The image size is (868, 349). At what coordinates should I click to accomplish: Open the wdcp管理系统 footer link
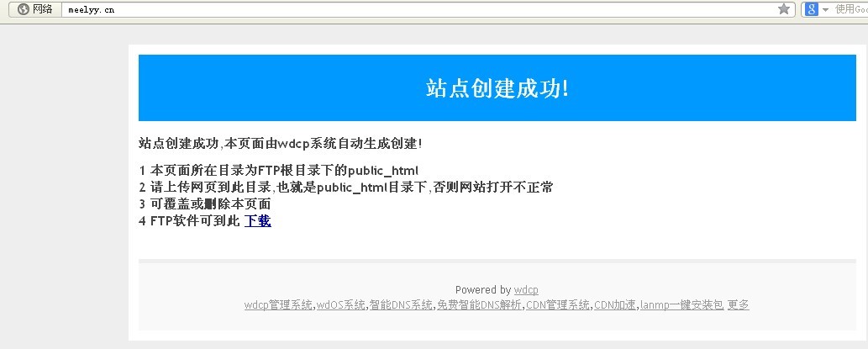click(x=278, y=304)
